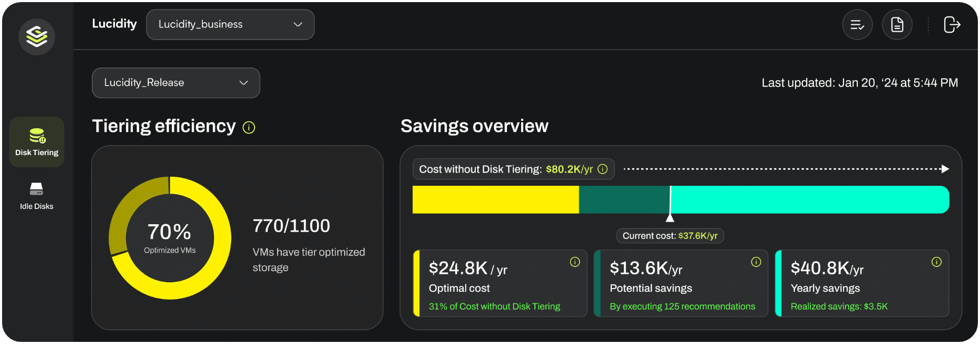Click the Cost without Disk Tiering label
Image resolution: width=980 pixels, height=344 pixels.
tap(480, 169)
